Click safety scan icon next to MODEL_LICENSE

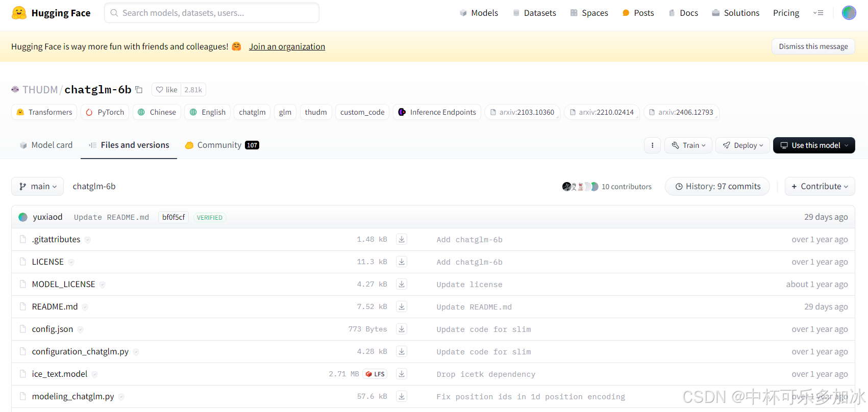click(x=102, y=285)
